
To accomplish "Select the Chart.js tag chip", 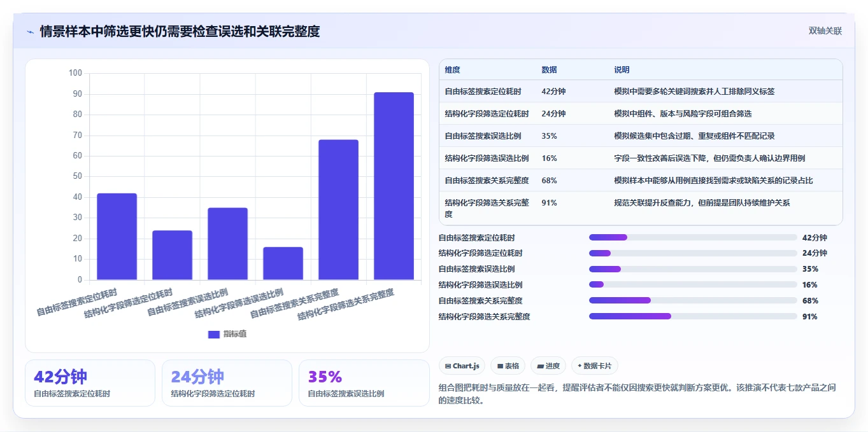I will tap(462, 366).
